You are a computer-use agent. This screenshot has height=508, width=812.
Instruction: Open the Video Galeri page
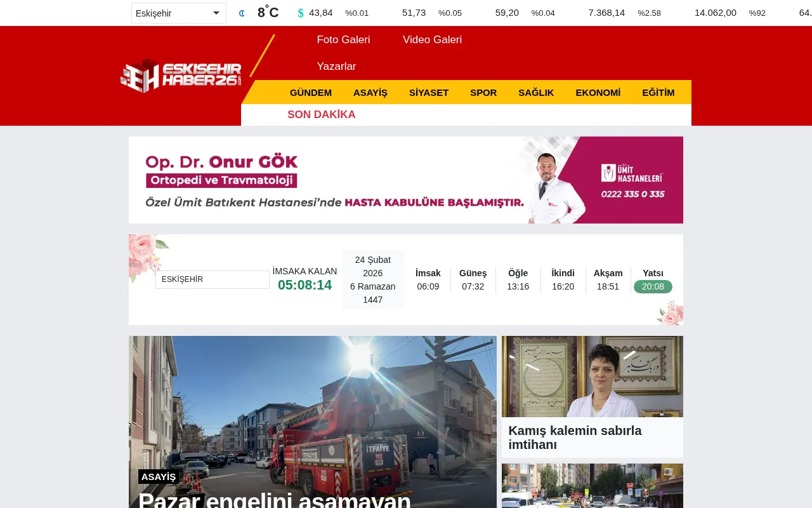(x=432, y=39)
